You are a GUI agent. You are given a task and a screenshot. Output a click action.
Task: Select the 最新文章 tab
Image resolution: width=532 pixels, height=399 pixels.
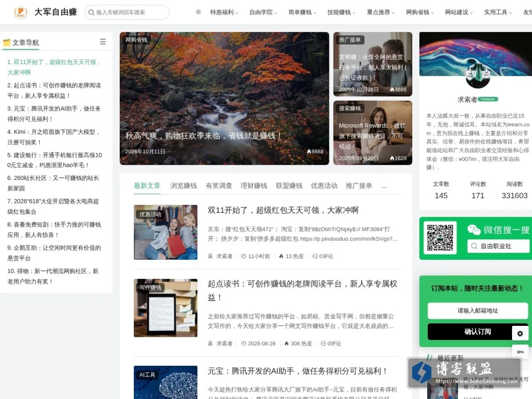tap(147, 186)
